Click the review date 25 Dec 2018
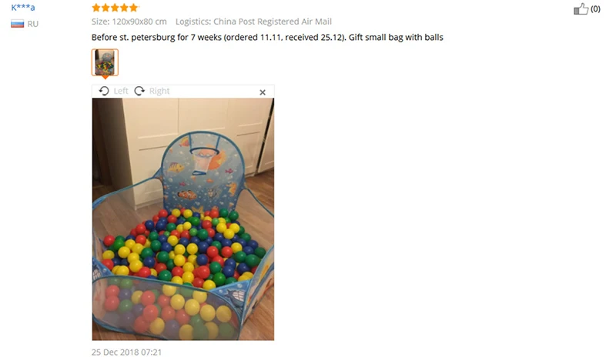Screen dimensions: 616x364 coord(126,352)
